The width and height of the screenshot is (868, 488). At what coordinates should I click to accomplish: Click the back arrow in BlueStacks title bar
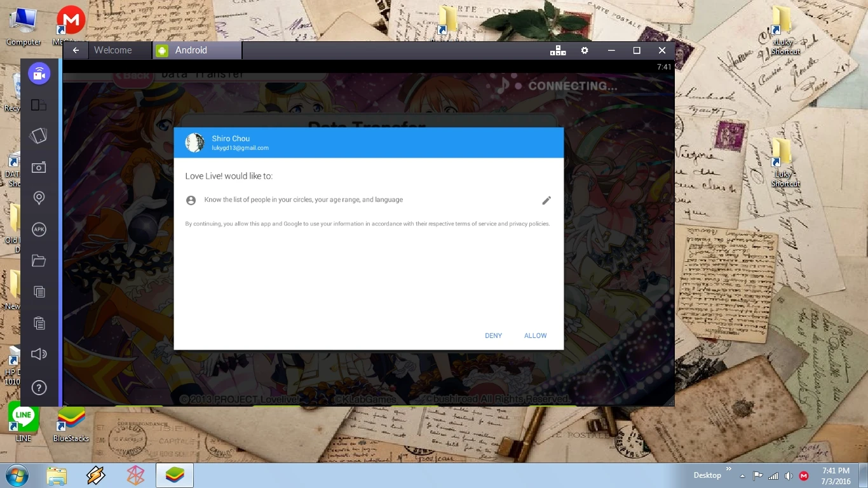(x=76, y=50)
